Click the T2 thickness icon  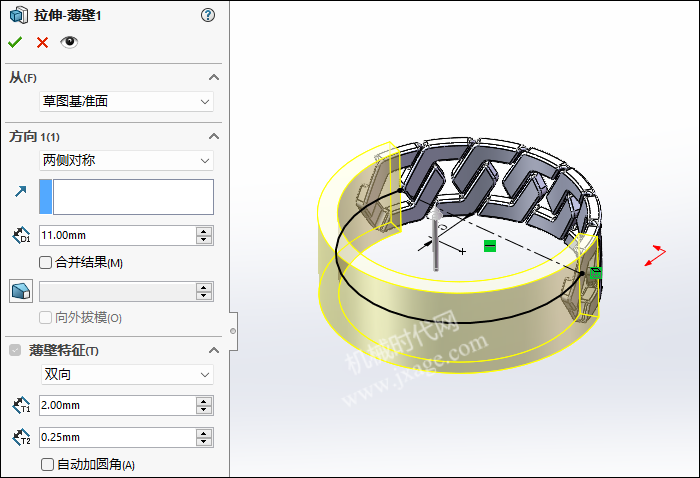click(21, 437)
